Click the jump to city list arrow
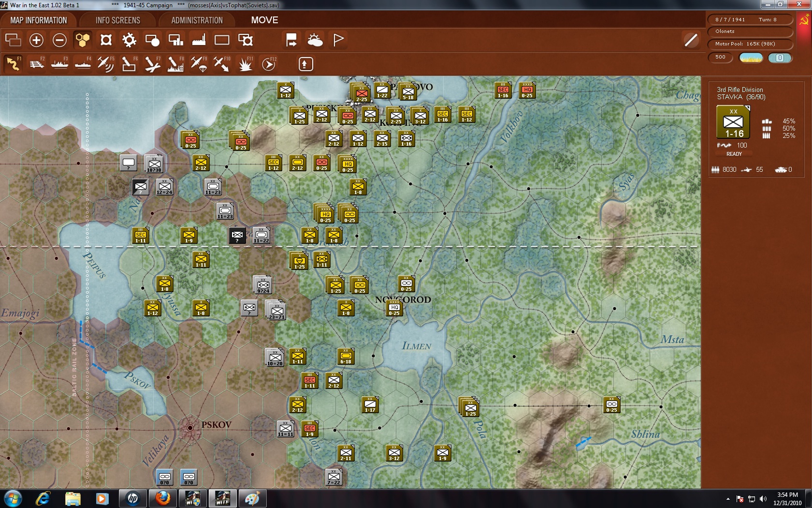The width and height of the screenshot is (812, 508). tap(291, 40)
